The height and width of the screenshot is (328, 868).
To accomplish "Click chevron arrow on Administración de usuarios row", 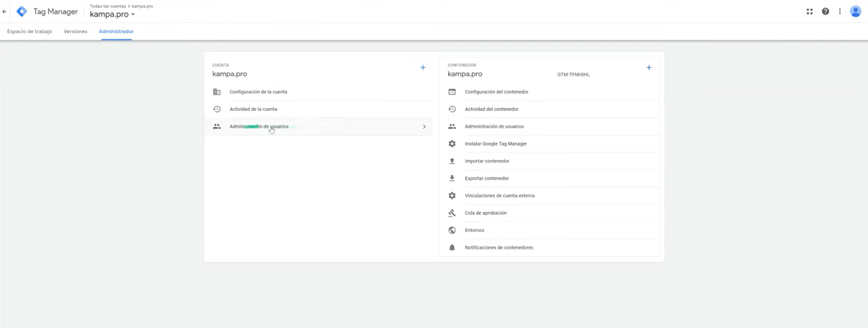I will 424,127.
